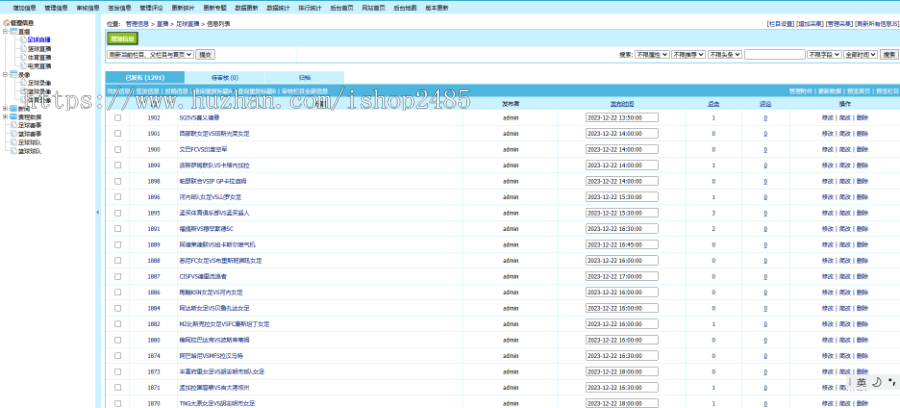Tick the checkbox for row 1901
The image size is (900, 408).
(x=118, y=133)
